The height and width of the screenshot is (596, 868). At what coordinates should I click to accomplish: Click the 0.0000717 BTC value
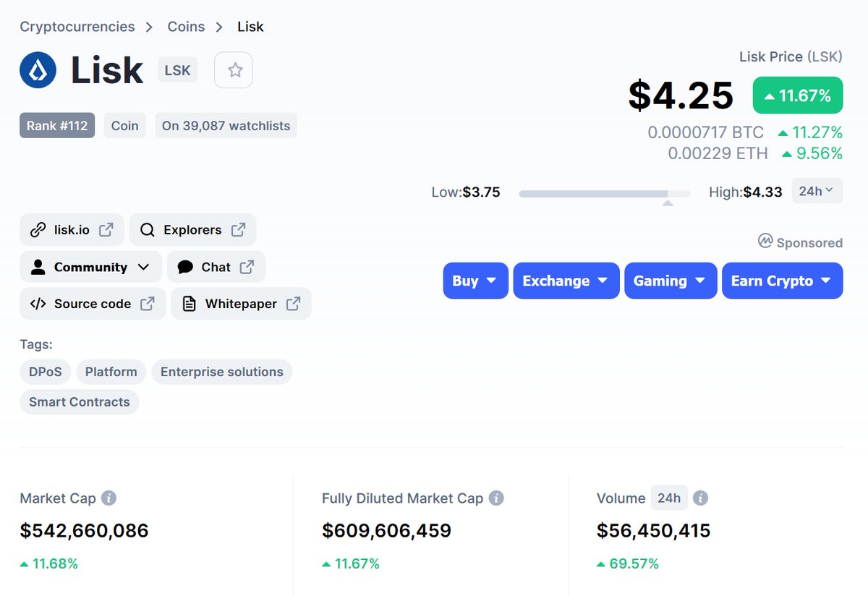click(705, 132)
